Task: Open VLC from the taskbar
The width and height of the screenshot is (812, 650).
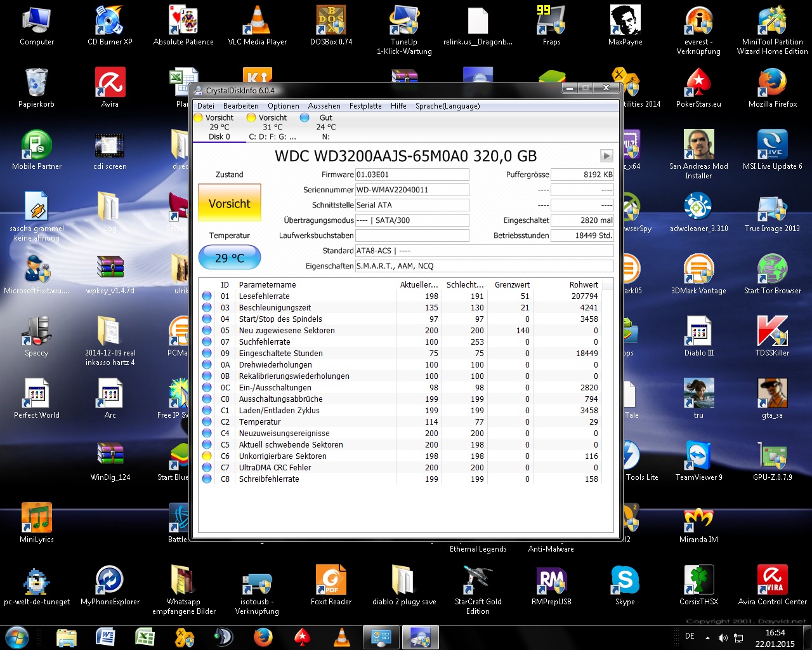Action: pyautogui.click(x=341, y=637)
